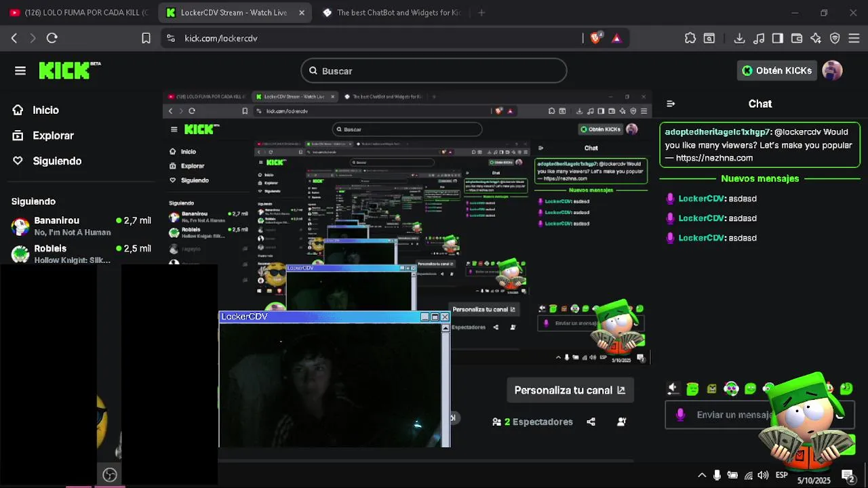The width and height of the screenshot is (868, 488).
Task: Click the first speaker emote icon above chat input
Action: point(673,388)
